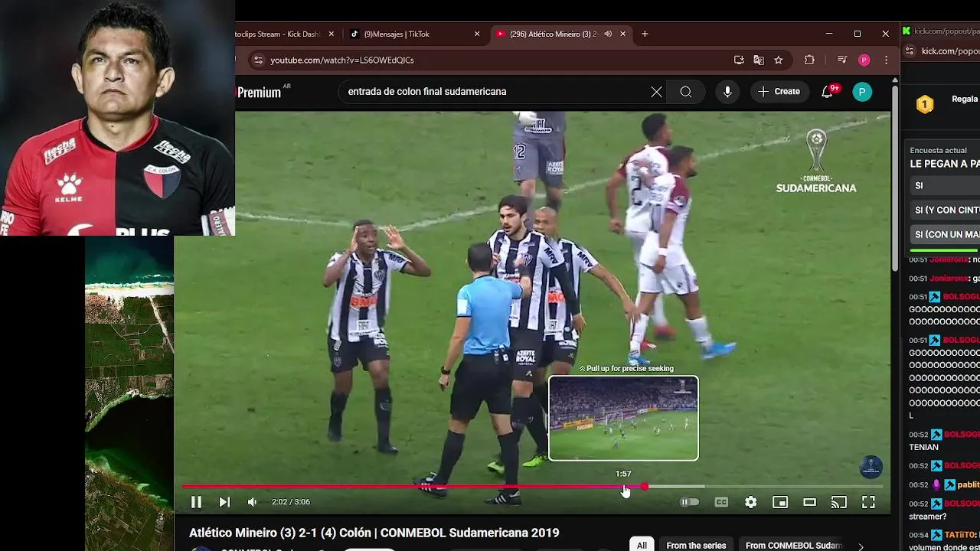Image resolution: width=980 pixels, height=551 pixels.
Task: Vote SI (CON UN MA... option
Action: click(x=945, y=235)
